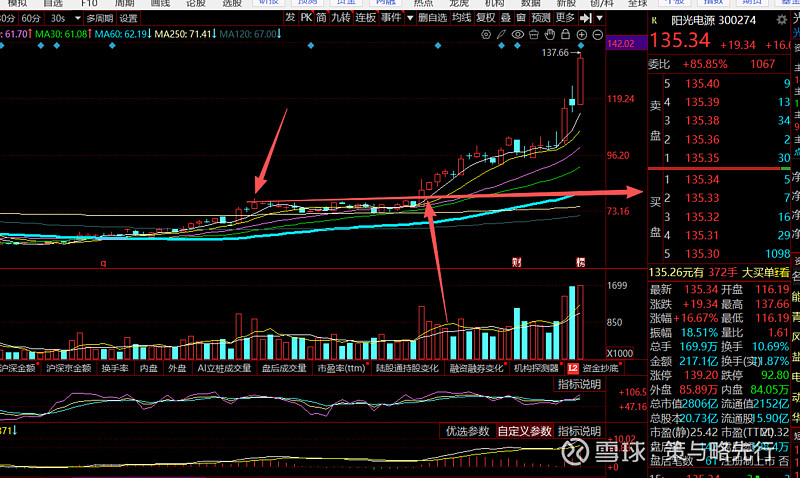Click the 财 marker on chart timeline

tap(516, 262)
